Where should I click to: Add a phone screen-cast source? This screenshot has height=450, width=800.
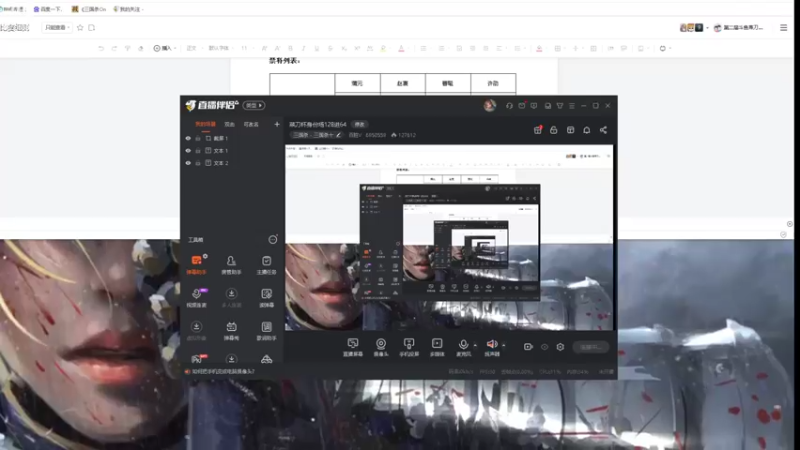pyautogui.click(x=409, y=347)
